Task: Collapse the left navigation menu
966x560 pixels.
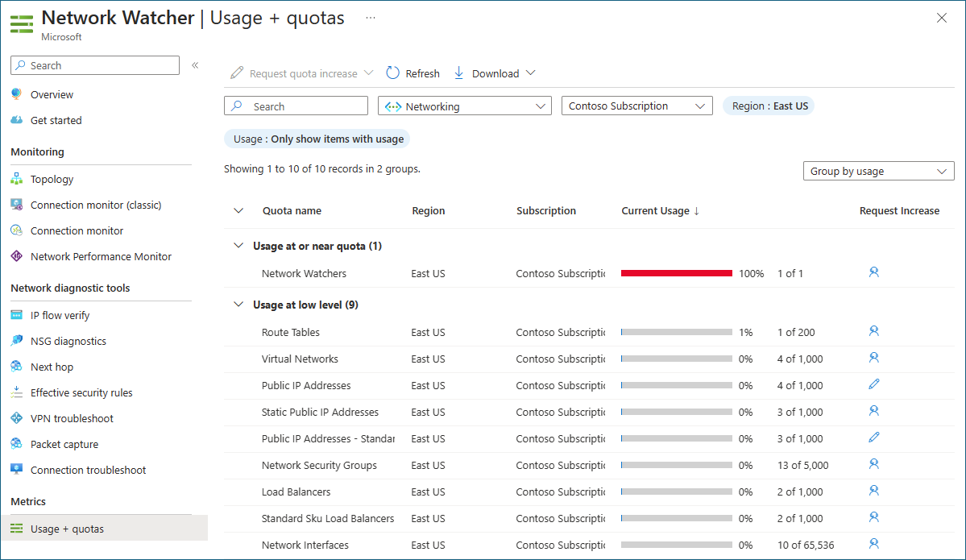Action: point(195,65)
